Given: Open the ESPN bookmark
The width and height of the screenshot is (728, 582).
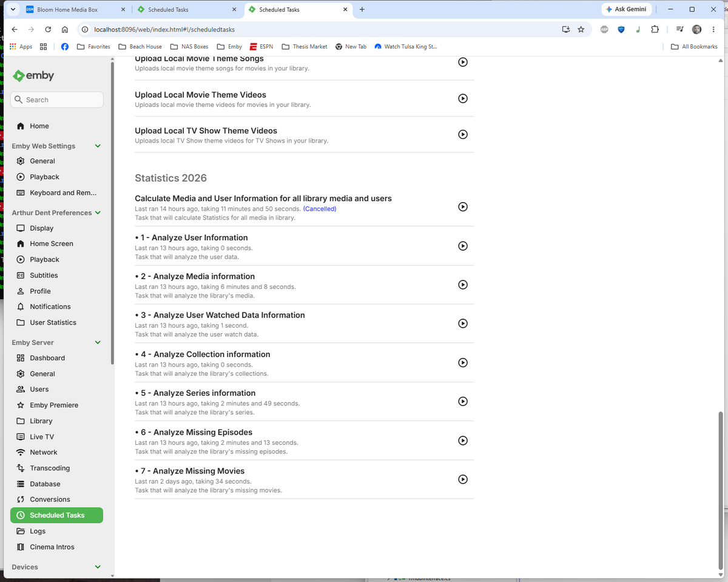Looking at the screenshot, I should pos(261,47).
